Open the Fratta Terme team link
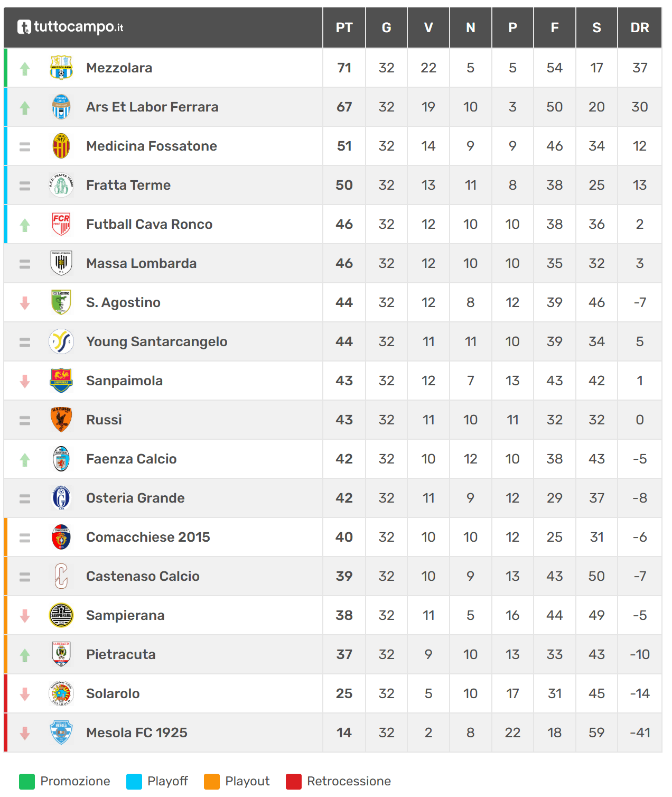The width and height of the screenshot is (672, 797). [128, 185]
